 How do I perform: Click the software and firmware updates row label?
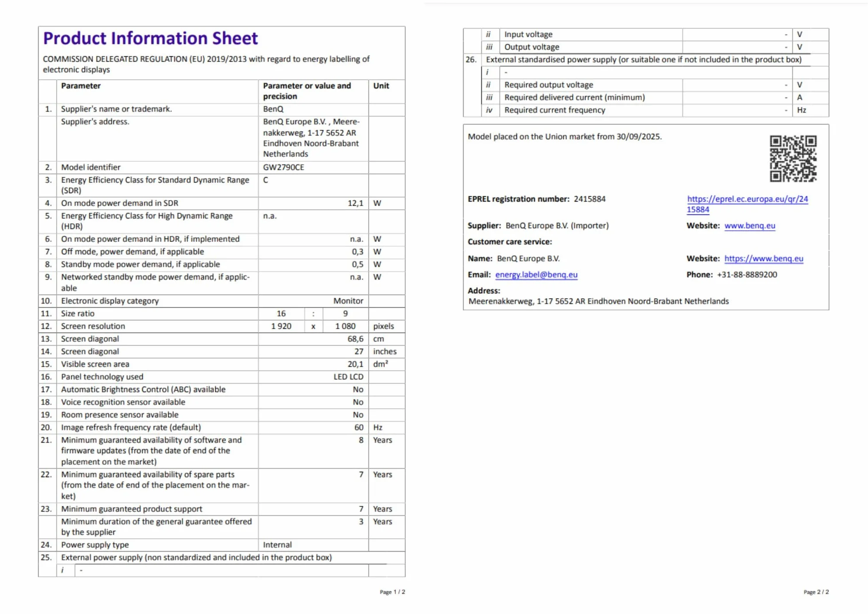(151, 451)
